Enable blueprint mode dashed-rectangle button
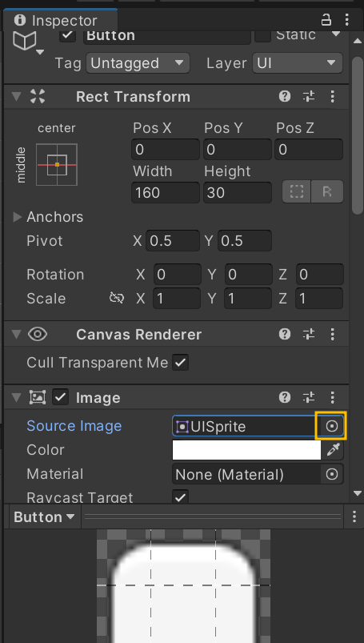The image size is (364, 643). point(296,191)
